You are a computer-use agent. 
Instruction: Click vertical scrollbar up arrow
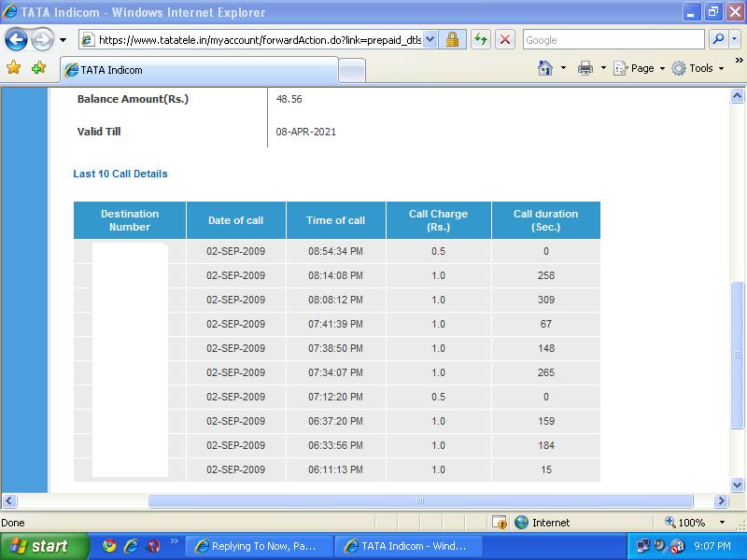point(737,96)
